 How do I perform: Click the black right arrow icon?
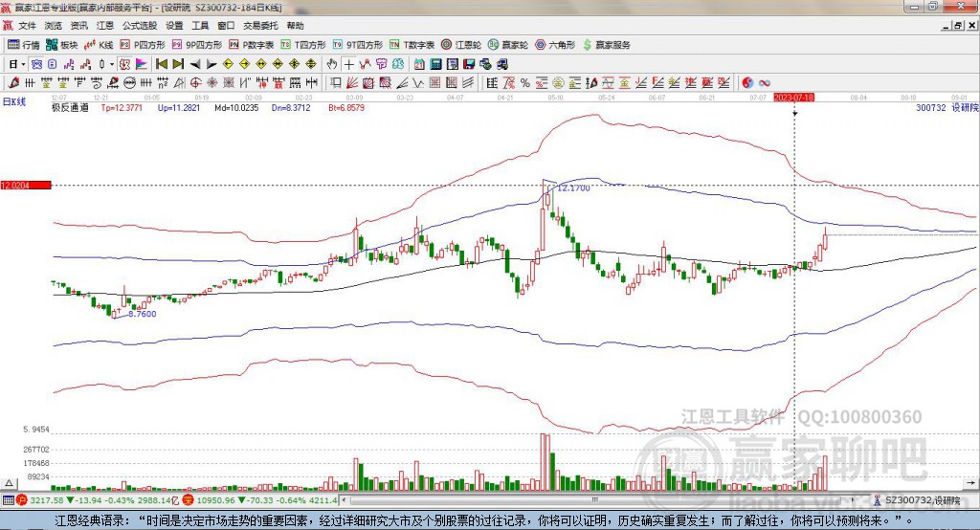pyautogui.click(x=212, y=64)
